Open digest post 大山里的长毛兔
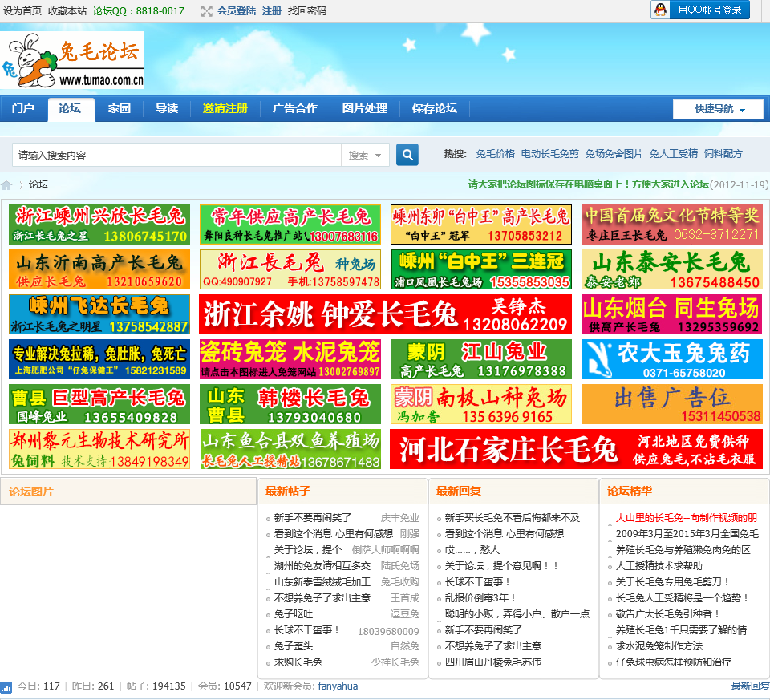Viewport: 770px width, 700px height. pyautogui.click(x=686, y=518)
